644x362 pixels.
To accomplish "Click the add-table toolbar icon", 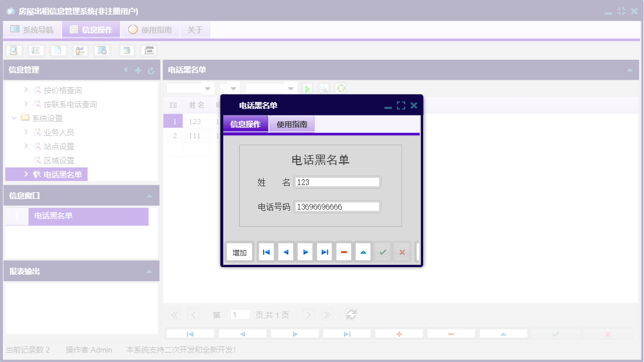I will 126,50.
